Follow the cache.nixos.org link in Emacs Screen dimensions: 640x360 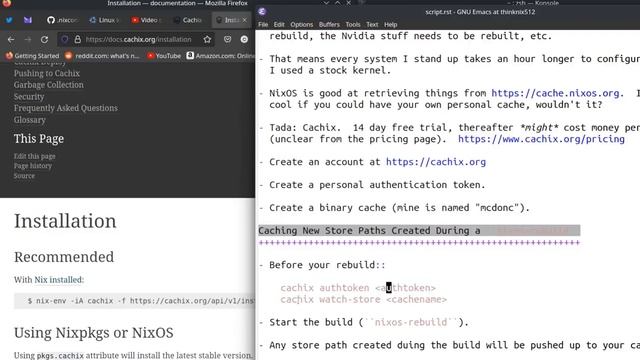coord(555,93)
